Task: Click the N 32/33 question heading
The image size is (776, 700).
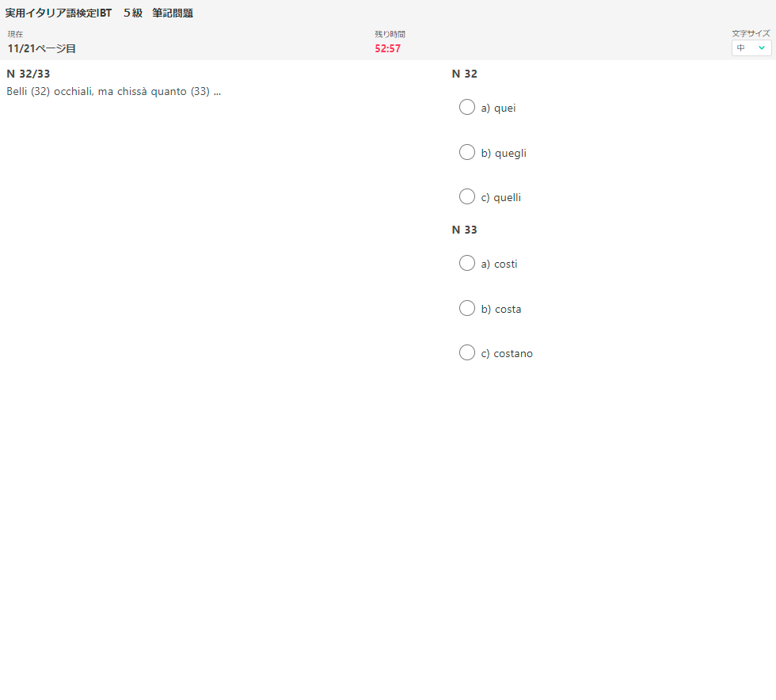Action: click(x=29, y=74)
